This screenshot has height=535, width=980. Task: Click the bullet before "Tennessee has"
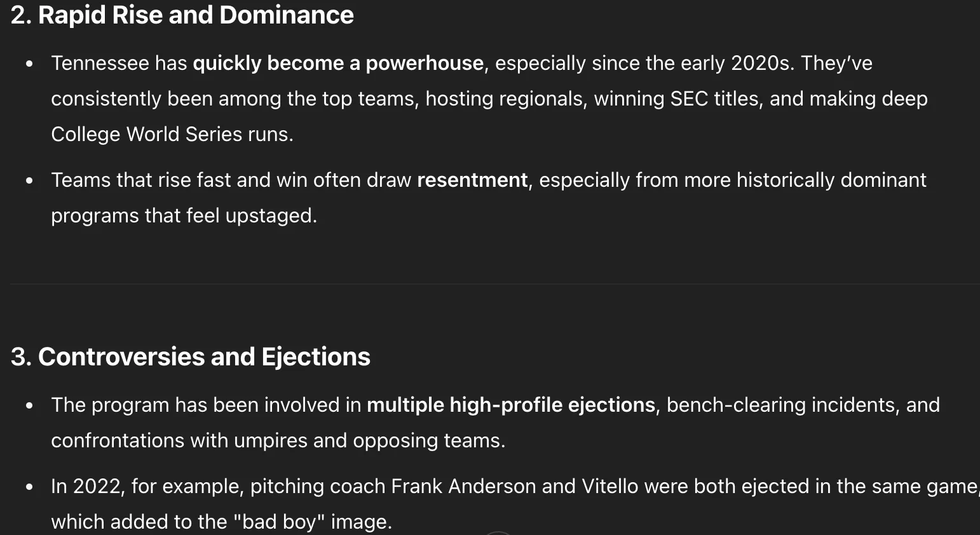tap(29, 64)
